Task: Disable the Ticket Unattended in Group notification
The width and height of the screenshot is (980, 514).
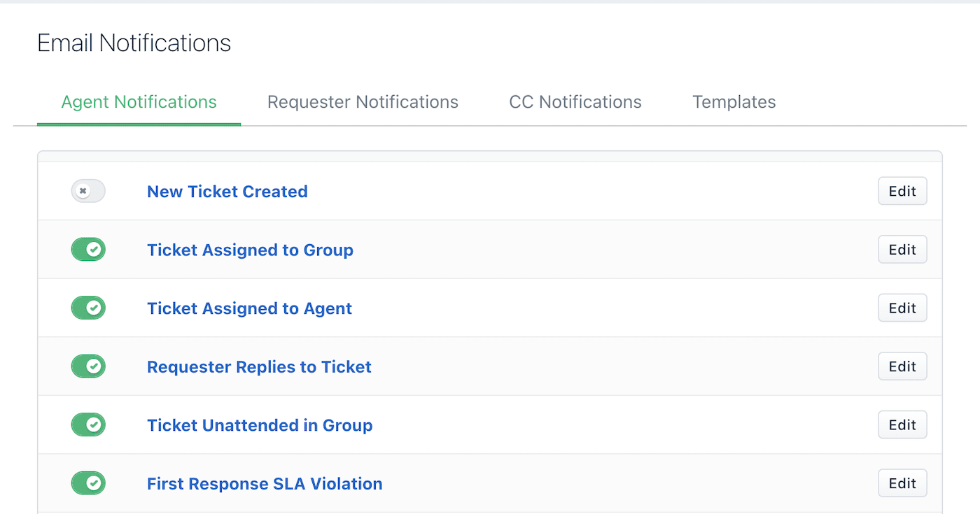Action: [x=88, y=424]
